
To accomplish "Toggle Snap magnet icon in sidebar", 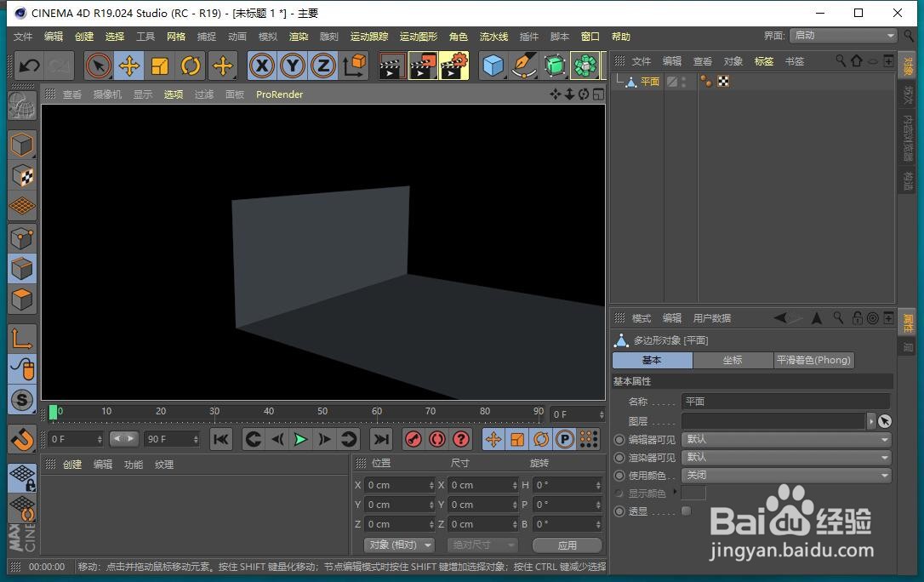I will pyautogui.click(x=22, y=439).
